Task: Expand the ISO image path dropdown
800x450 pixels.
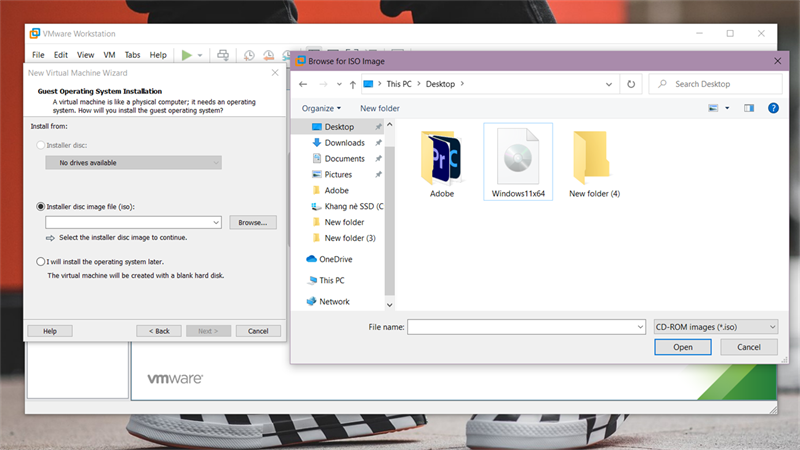Action: (x=216, y=222)
